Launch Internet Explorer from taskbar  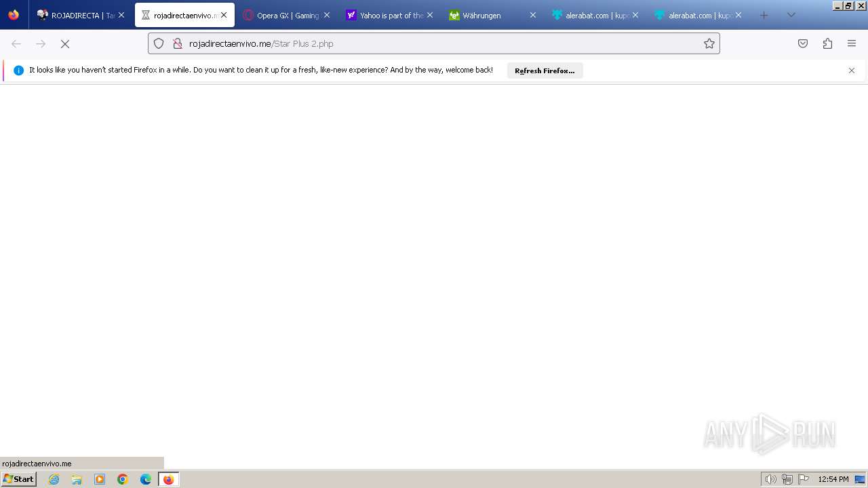(x=54, y=479)
